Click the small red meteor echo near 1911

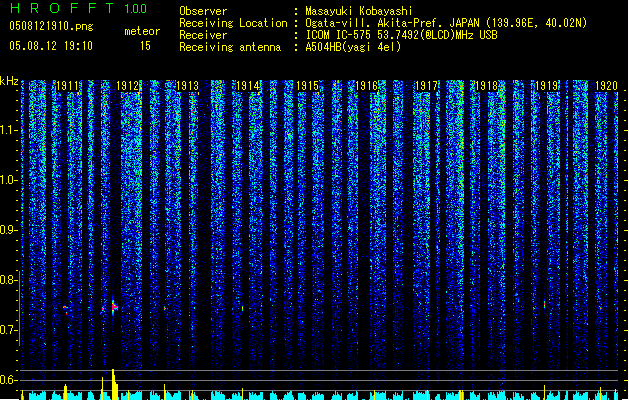[x=66, y=309]
